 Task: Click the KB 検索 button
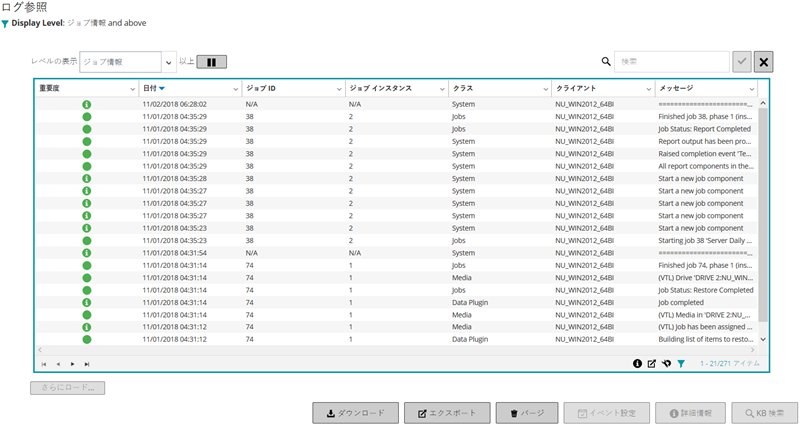pos(764,413)
